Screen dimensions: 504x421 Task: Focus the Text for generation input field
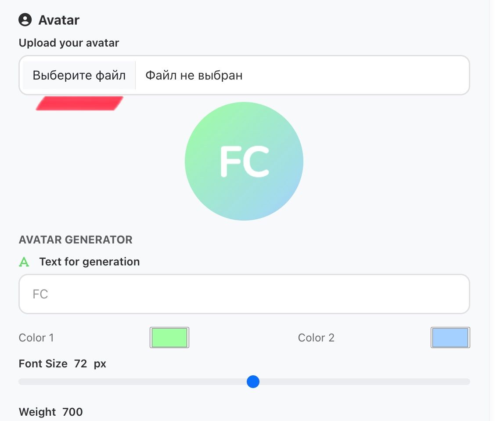(244, 294)
